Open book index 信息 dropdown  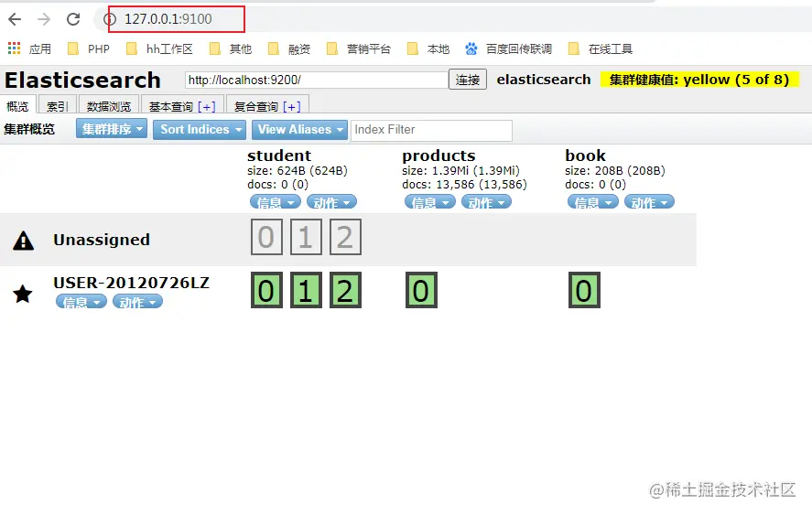coord(593,202)
